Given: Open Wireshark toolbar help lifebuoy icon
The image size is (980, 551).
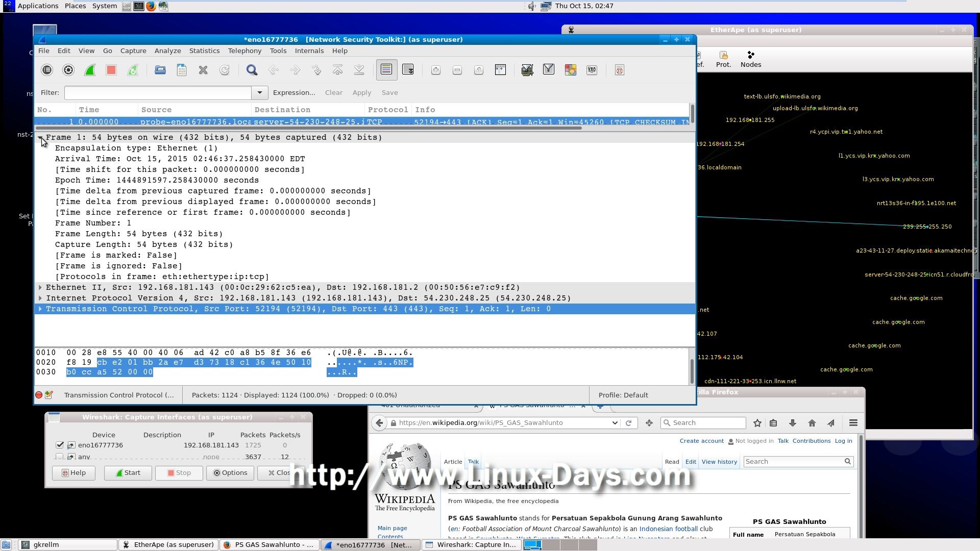Looking at the screenshot, I should coord(620,70).
